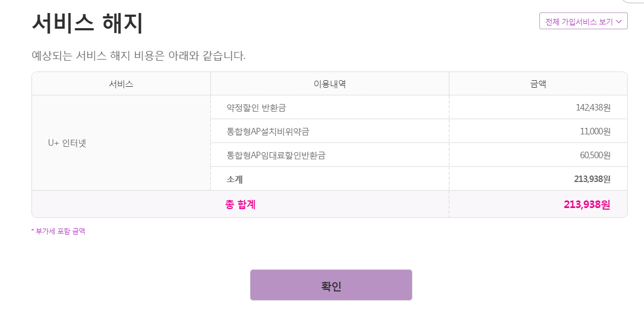Click the pink total amount 213,938원
Image resolution: width=644 pixels, height=331 pixels.
click(587, 204)
